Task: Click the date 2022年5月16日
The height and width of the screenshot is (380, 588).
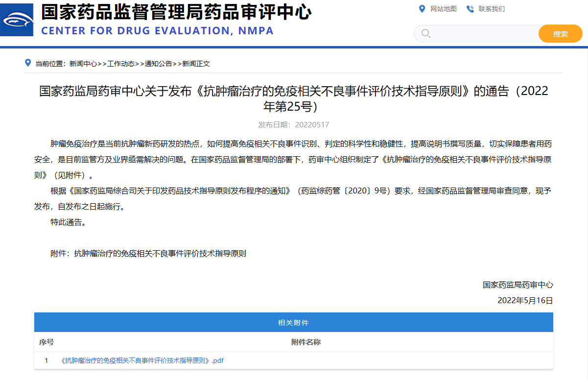Action: pos(525,300)
